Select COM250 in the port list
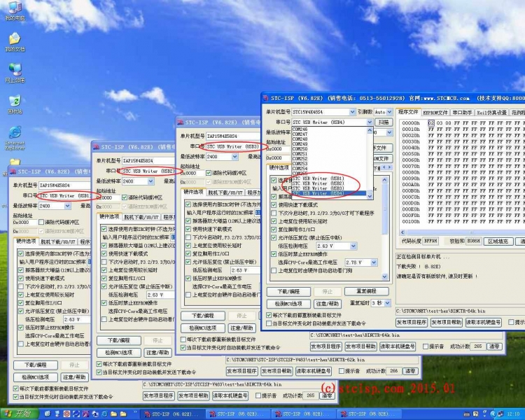This screenshot has height=420, width=525. [x=300, y=148]
